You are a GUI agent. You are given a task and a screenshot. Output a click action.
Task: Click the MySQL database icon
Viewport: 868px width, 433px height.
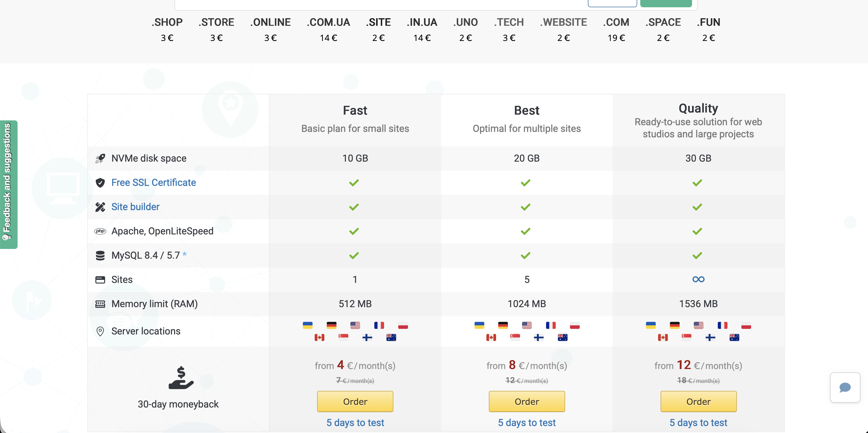(100, 255)
